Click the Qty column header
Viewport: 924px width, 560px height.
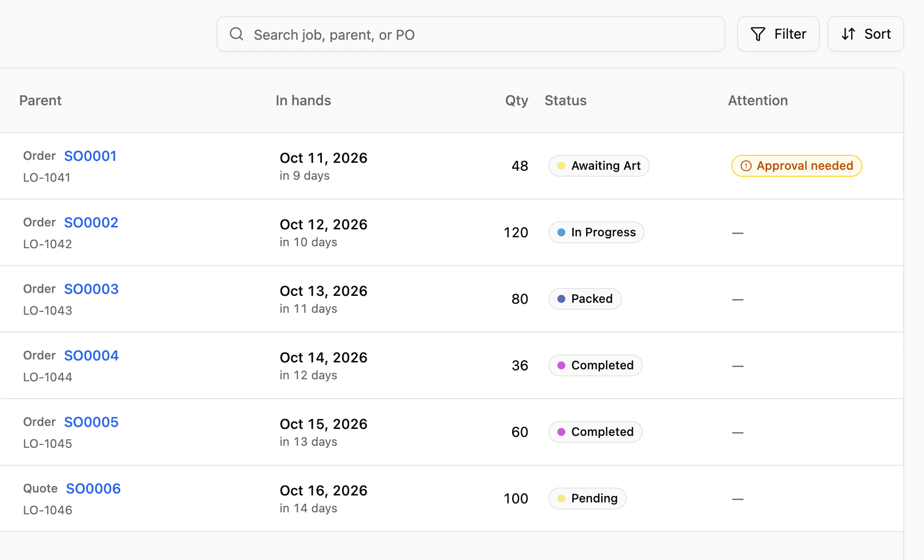point(517,100)
